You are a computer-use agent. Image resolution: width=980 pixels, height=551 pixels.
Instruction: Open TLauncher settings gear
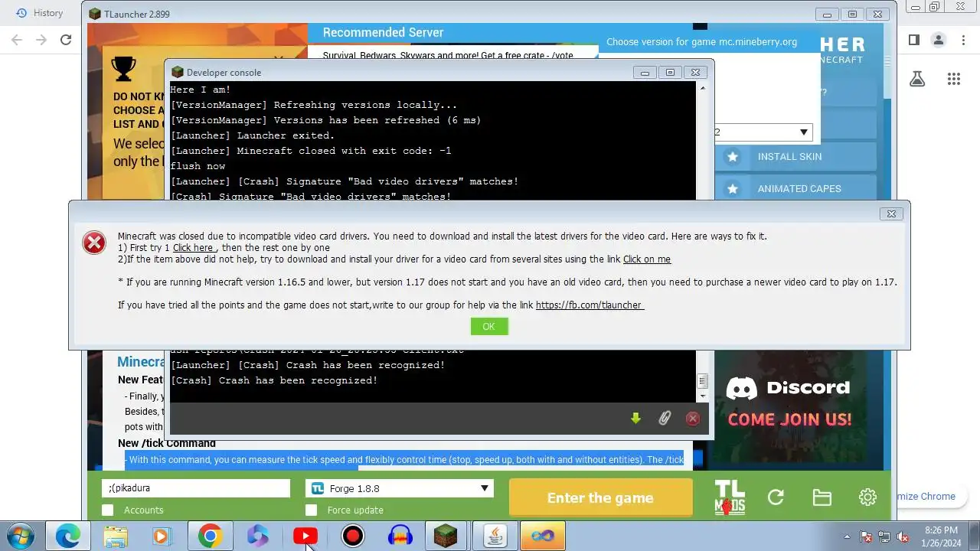click(867, 497)
